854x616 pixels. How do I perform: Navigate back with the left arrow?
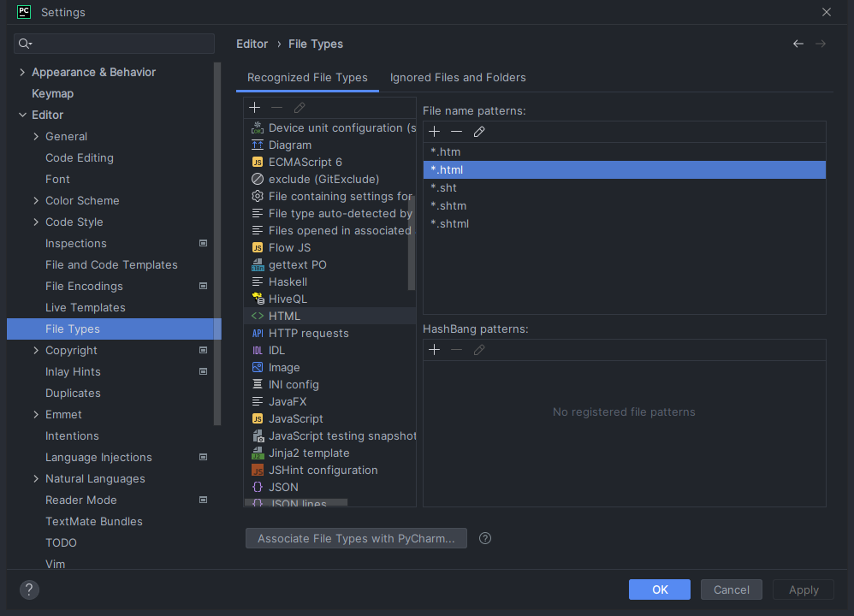(x=798, y=44)
